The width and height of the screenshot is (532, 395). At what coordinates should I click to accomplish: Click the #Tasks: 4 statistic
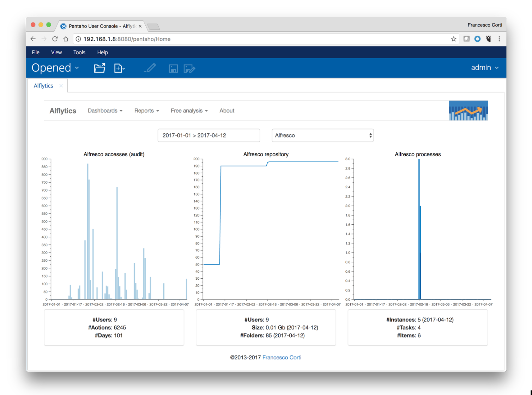[409, 328]
